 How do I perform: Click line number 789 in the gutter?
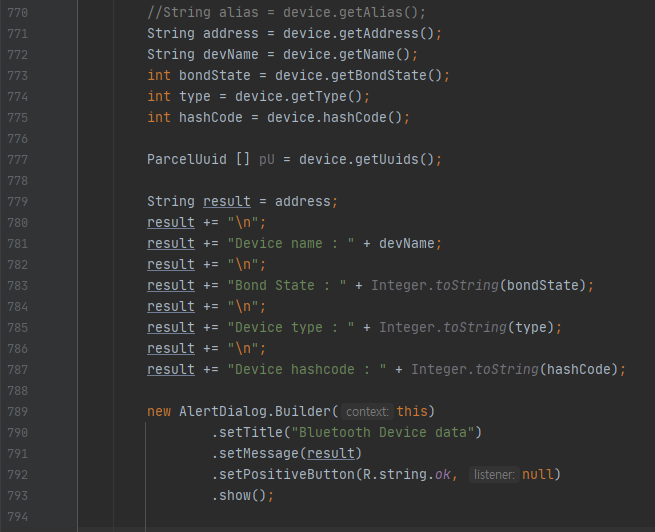point(18,411)
